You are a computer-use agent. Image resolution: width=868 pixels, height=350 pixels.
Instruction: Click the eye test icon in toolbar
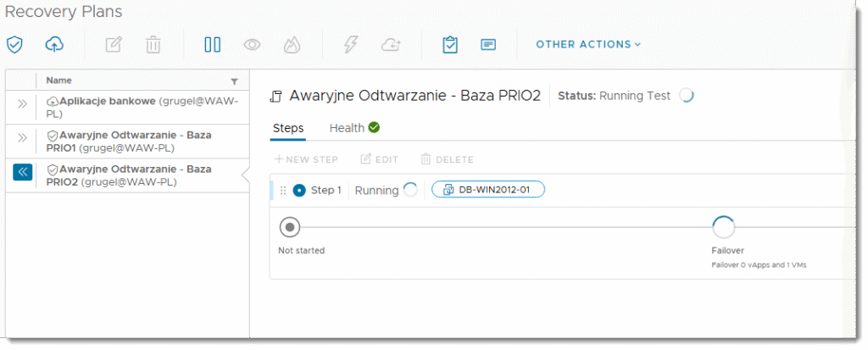pyautogui.click(x=252, y=44)
